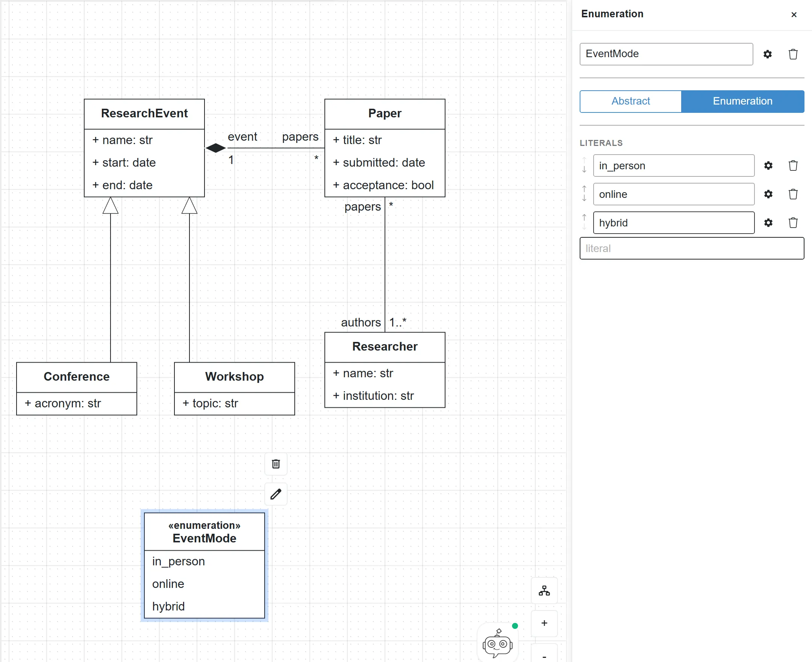The height and width of the screenshot is (662, 812).
Task: Move the hybrid literal up
Action: pos(584,217)
